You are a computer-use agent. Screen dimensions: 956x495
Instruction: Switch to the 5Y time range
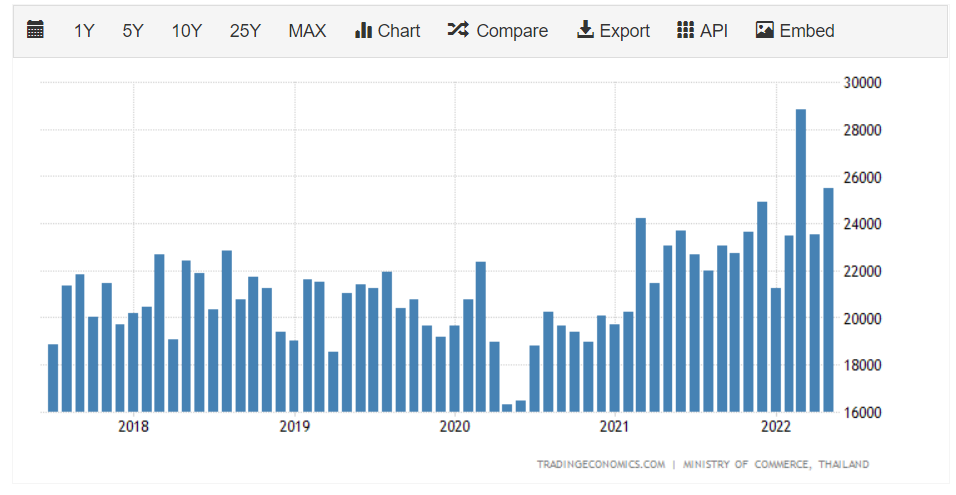click(x=133, y=31)
